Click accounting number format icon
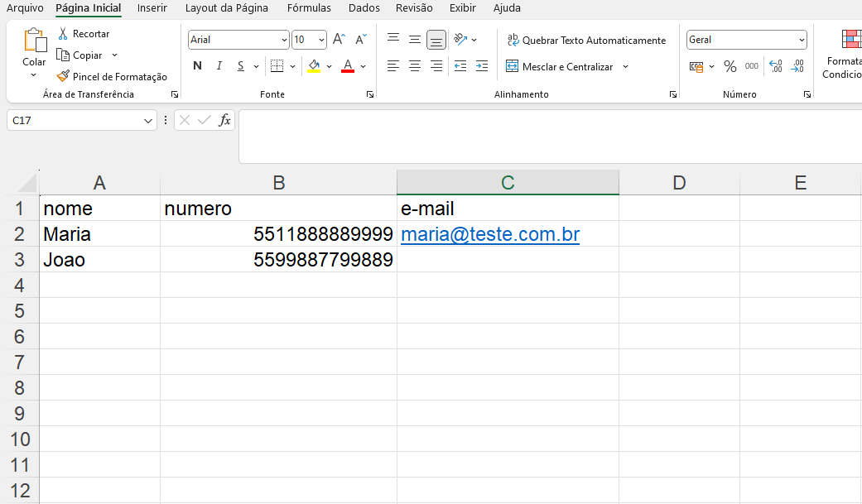The height and width of the screenshot is (504, 862). (x=696, y=66)
